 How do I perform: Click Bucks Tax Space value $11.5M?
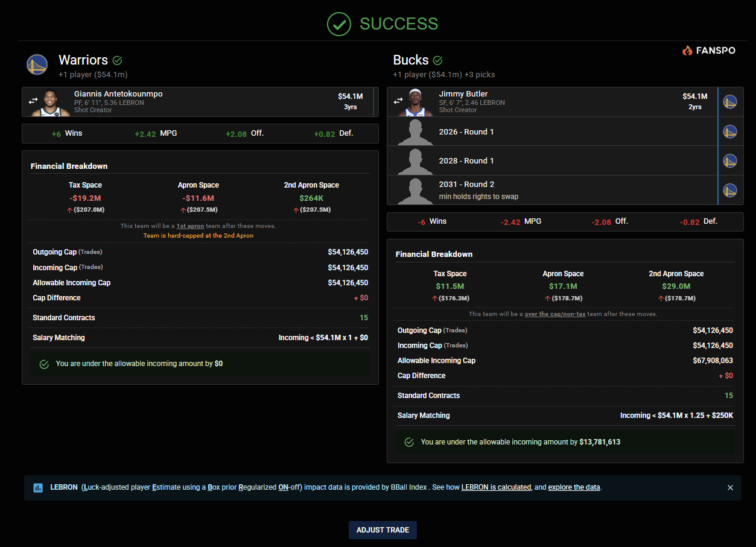click(x=449, y=286)
